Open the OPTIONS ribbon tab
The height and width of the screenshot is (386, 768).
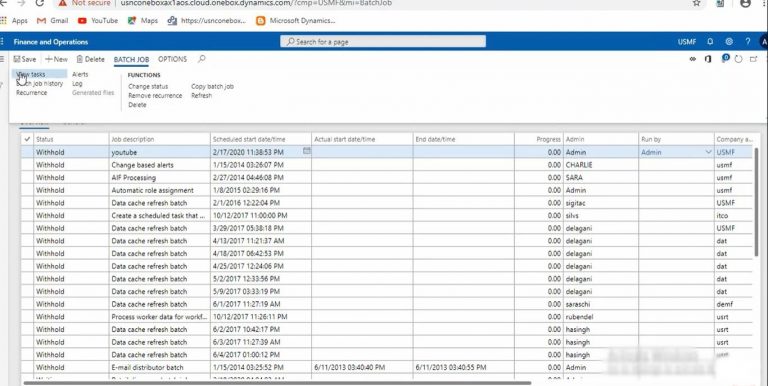click(172, 59)
